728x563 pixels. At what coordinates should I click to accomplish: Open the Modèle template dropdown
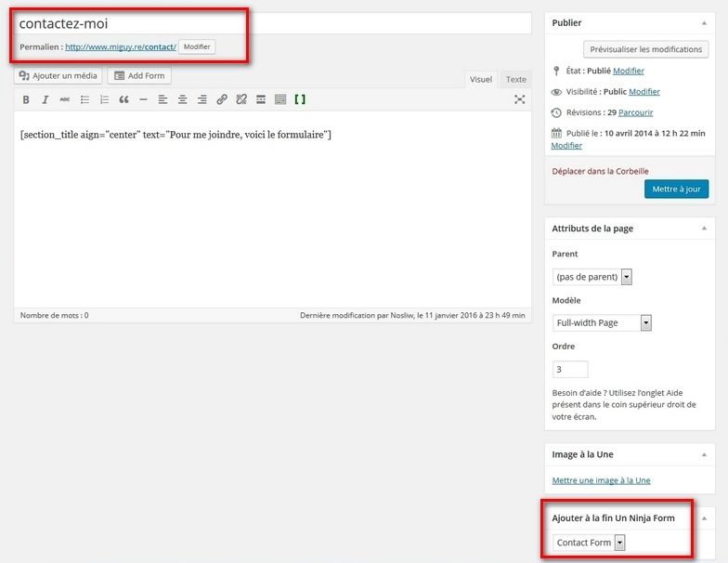point(602,322)
